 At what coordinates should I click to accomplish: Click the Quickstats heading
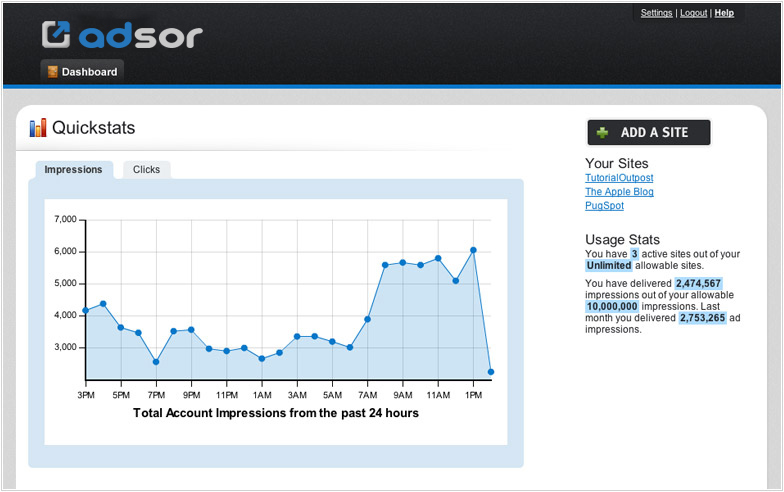[x=94, y=128]
